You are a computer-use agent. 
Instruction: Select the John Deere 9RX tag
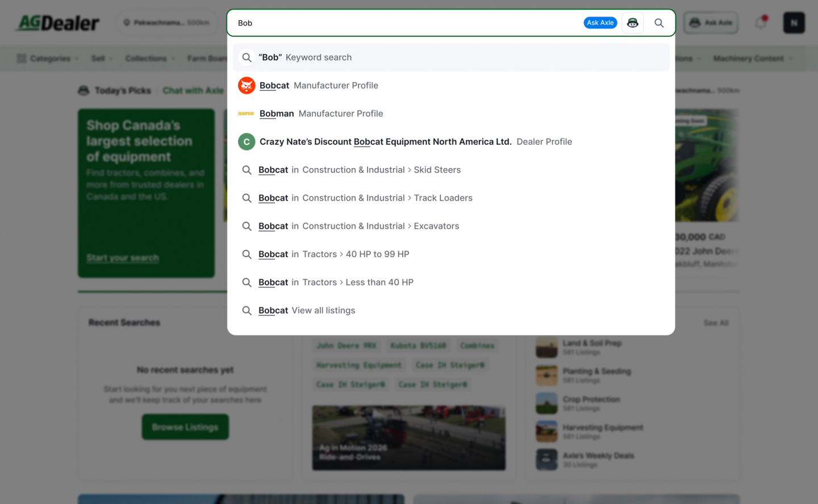pyautogui.click(x=347, y=346)
